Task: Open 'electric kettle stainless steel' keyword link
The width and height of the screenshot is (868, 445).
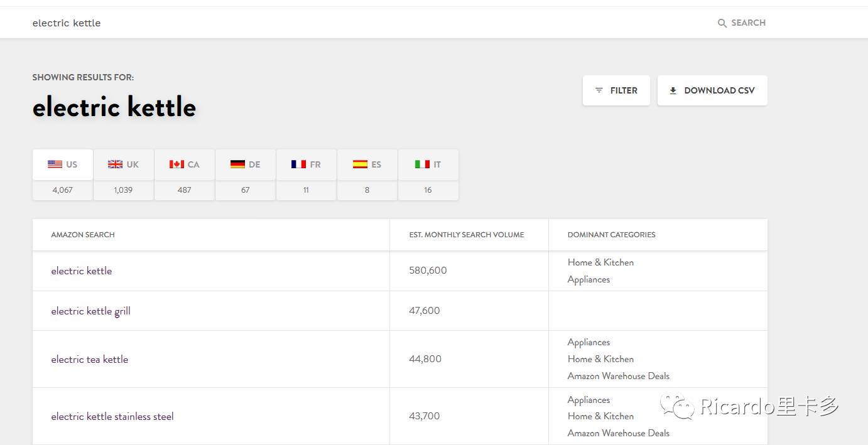Action: [112, 417]
